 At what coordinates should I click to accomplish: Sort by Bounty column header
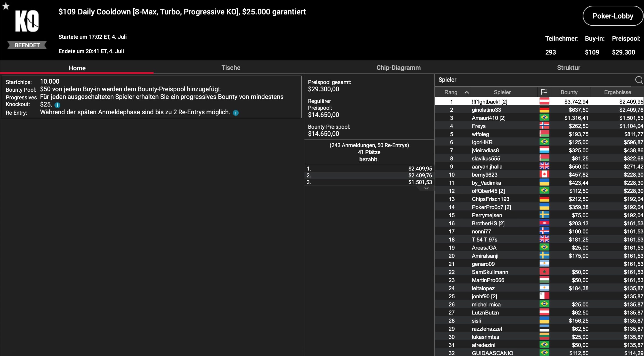click(x=569, y=92)
